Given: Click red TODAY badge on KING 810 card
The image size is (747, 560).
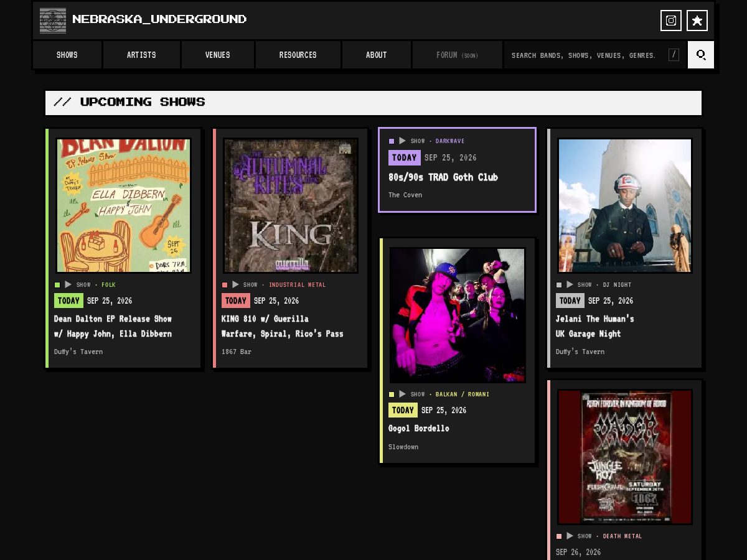Looking at the screenshot, I should click(x=236, y=301).
